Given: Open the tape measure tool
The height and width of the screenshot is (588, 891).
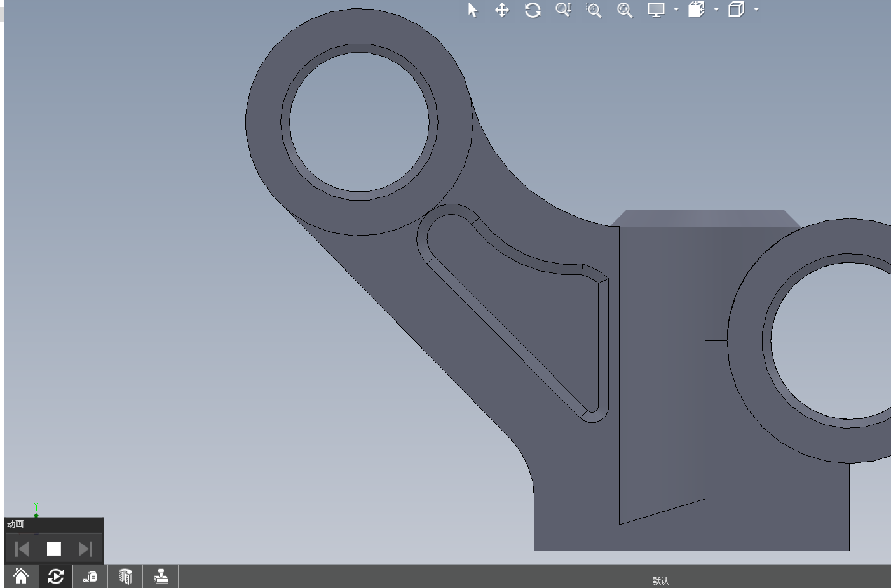Looking at the screenshot, I should 90,576.
